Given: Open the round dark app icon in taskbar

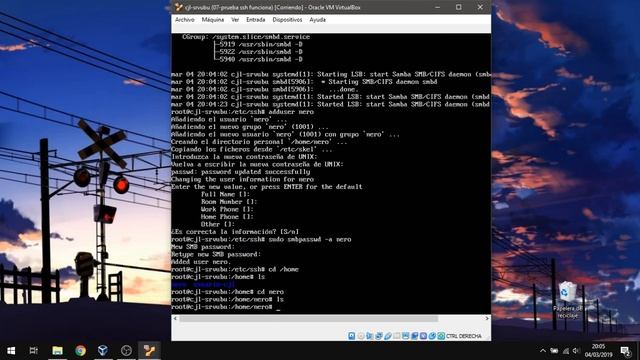Looking at the screenshot, I should click(x=126, y=351).
